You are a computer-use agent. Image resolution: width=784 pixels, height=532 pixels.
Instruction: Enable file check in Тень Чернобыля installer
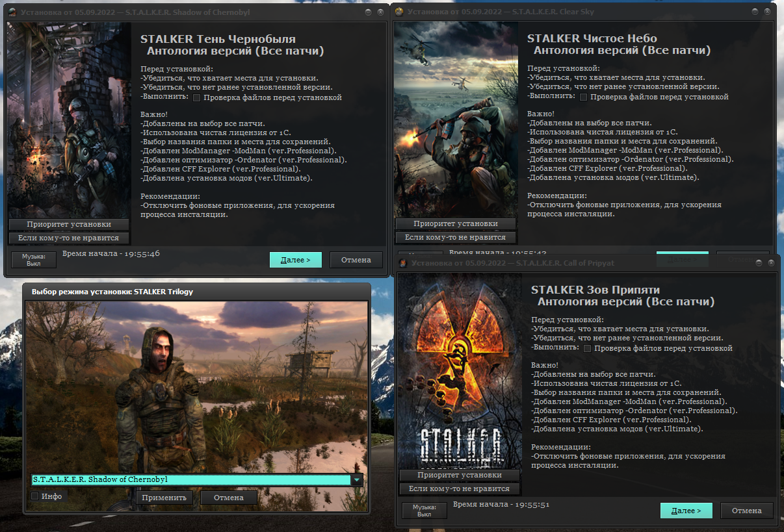(196, 97)
